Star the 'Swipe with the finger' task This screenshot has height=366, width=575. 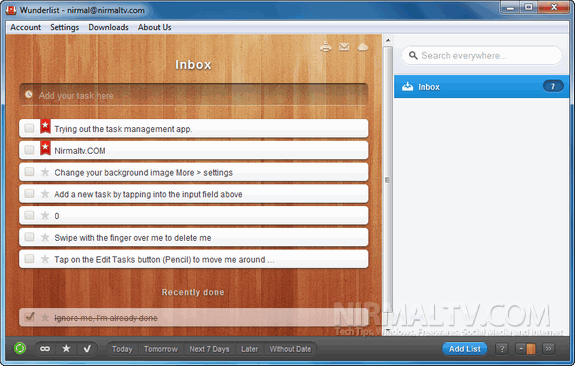(x=45, y=237)
